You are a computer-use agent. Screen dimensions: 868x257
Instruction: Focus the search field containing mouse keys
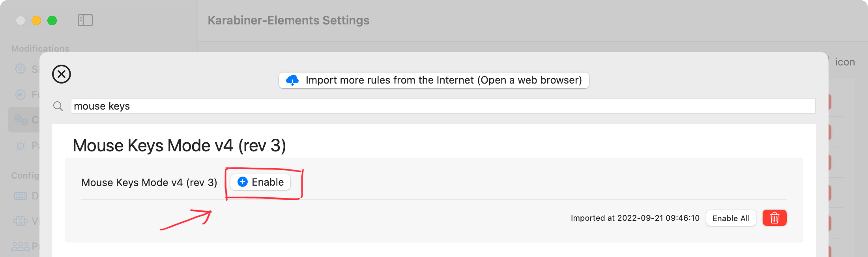[x=443, y=106]
